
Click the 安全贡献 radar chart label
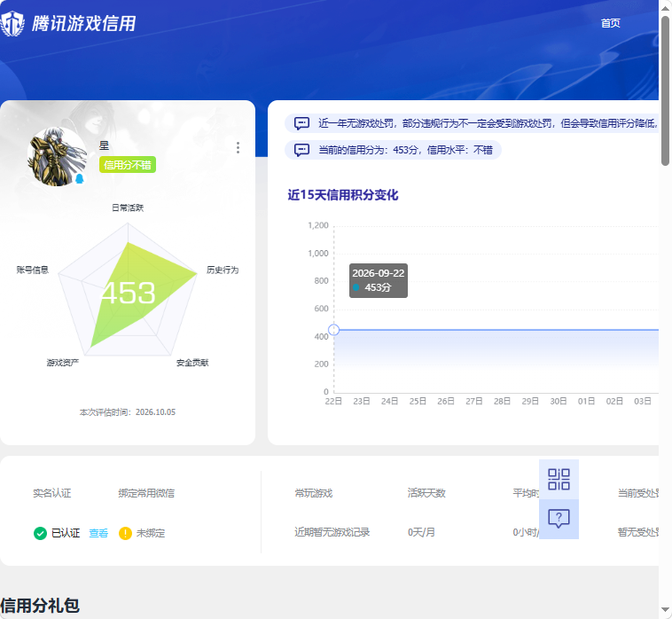point(192,363)
